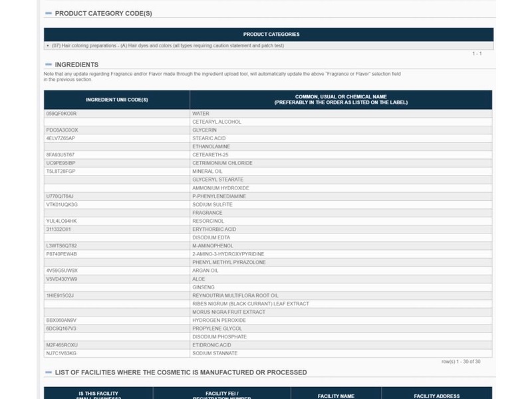Screen dimensions: 532x399
Task: Click UNII code NJ7C1V83KG
Action: [61, 353]
